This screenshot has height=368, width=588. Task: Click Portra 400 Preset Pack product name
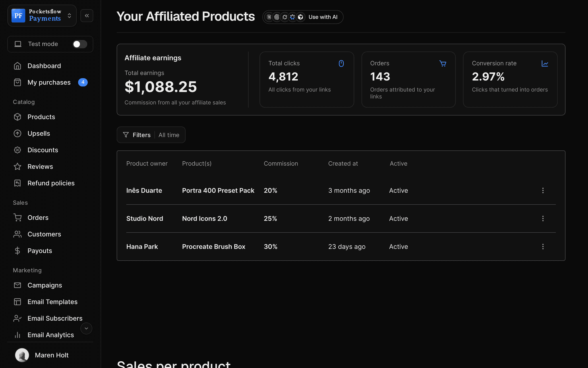click(x=218, y=191)
